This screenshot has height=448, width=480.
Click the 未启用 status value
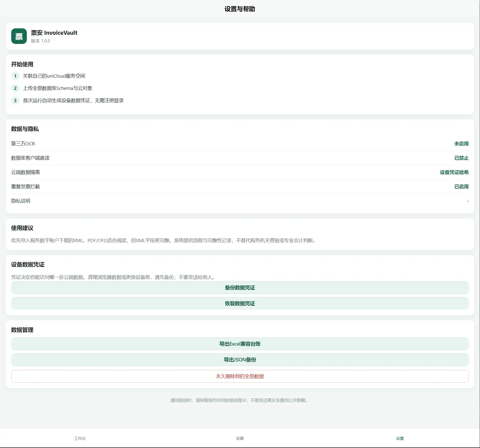pos(461,144)
